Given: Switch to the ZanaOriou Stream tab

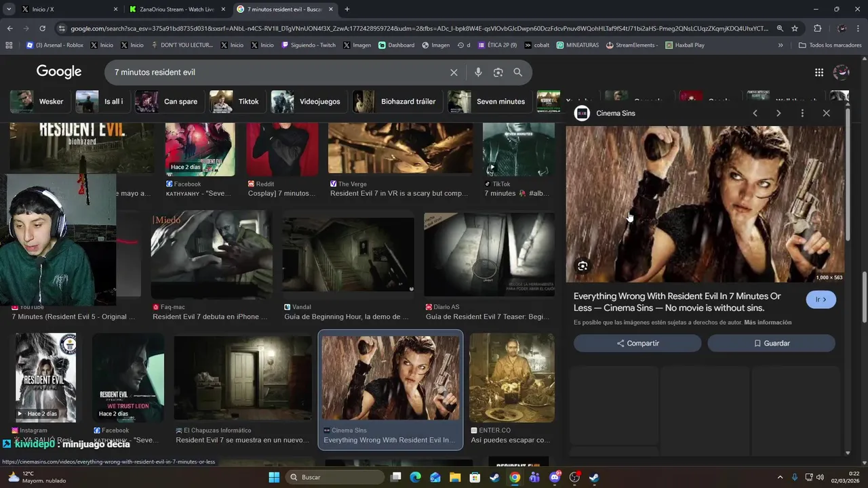Looking at the screenshot, I should click(178, 9).
